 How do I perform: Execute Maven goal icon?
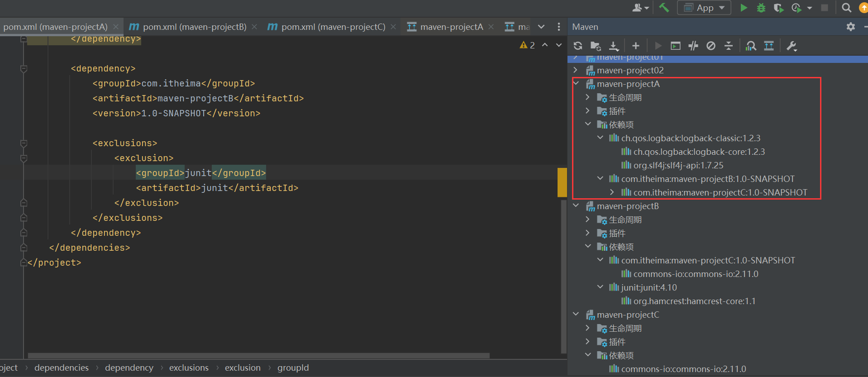pos(676,46)
